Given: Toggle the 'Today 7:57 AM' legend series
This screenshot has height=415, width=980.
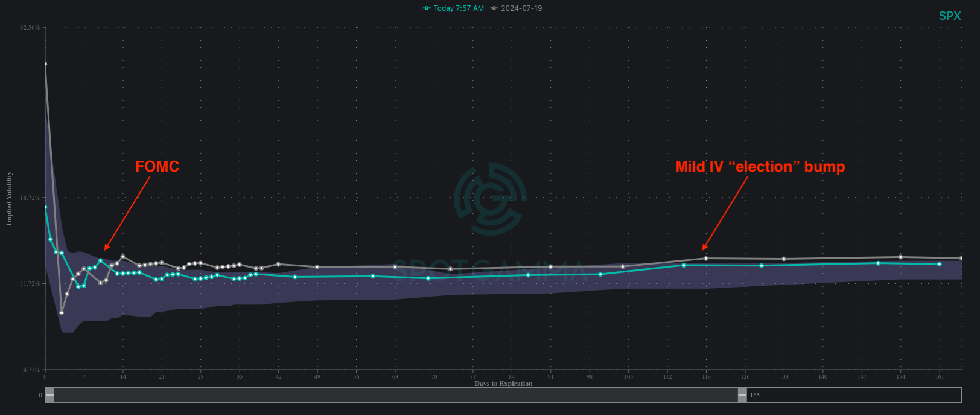Looking at the screenshot, I should click(453, 8).
